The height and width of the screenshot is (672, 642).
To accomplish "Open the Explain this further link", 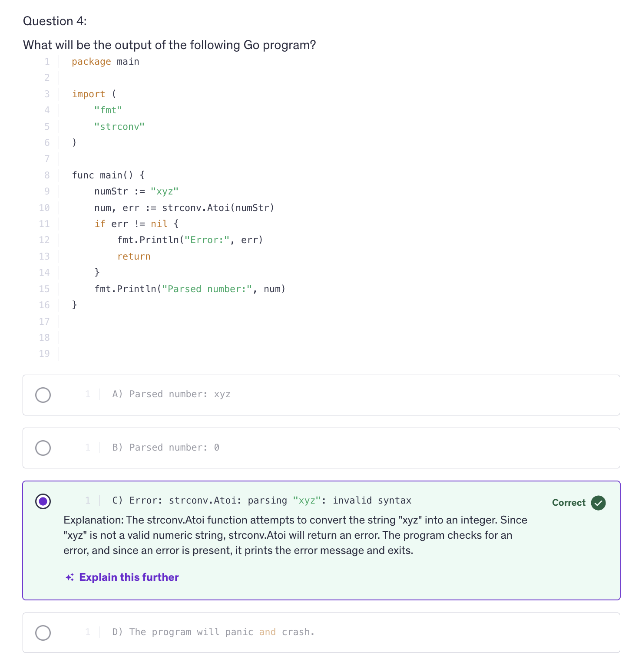I will pos(129,577).
